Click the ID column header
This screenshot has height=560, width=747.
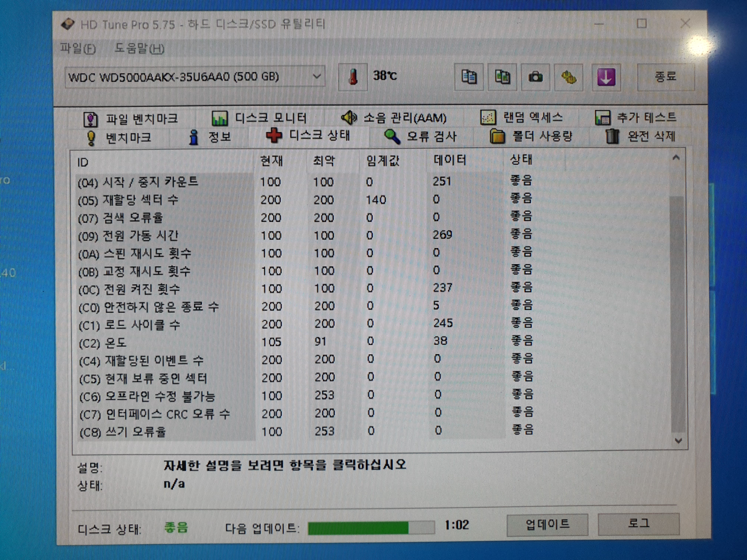pyautogui.click(x=83, y=163)
